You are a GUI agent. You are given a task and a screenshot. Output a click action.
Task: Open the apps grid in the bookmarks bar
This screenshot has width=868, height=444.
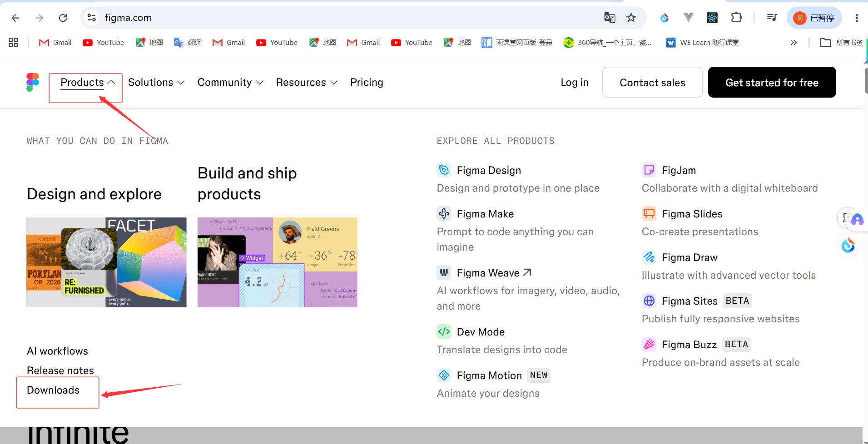pos(14,43)
